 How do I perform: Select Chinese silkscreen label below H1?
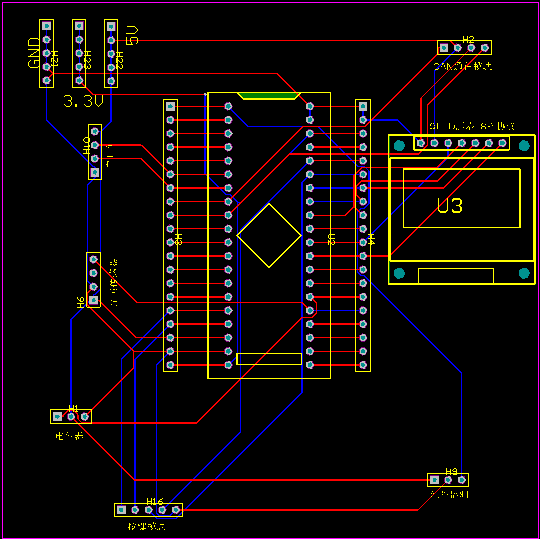click(x=69, y=436)
